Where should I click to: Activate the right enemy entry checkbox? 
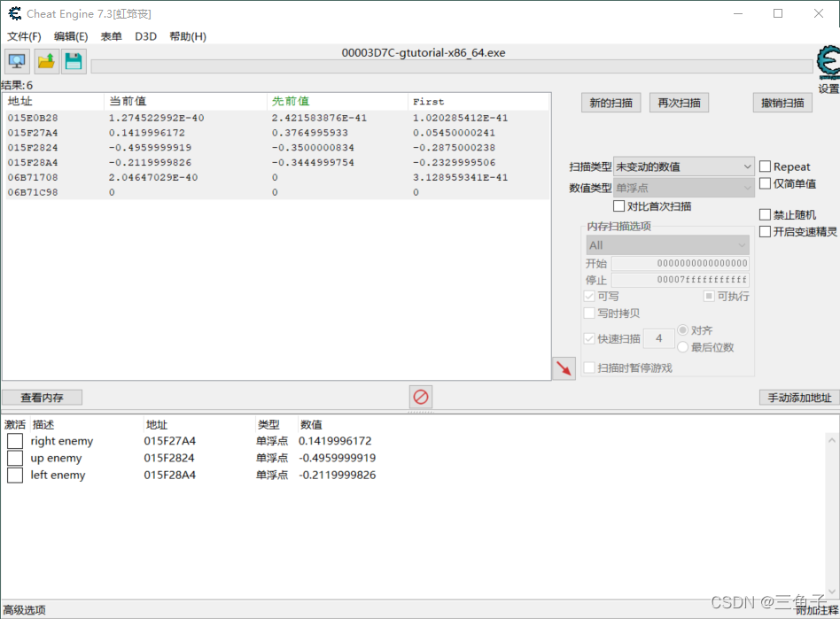(15, 441)
